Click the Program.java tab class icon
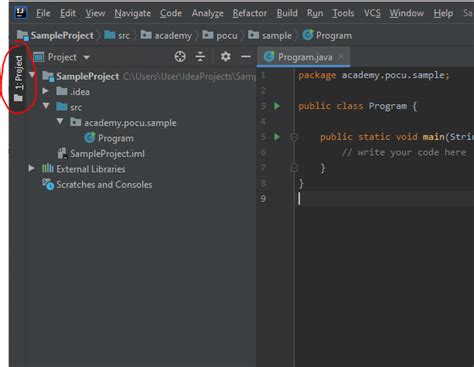This screenshot has width=474, height=367. pos(269,57)
